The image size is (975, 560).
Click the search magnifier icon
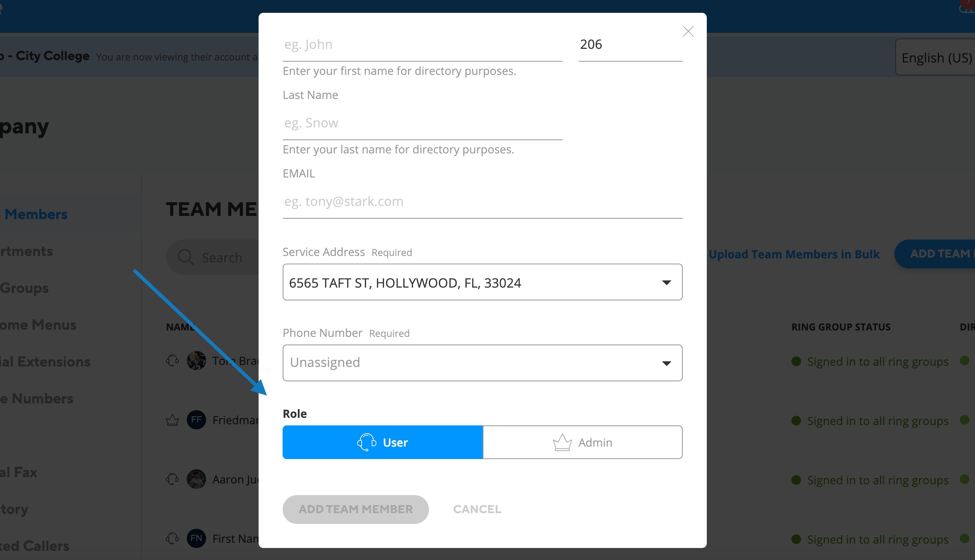(x=186, y=257)
